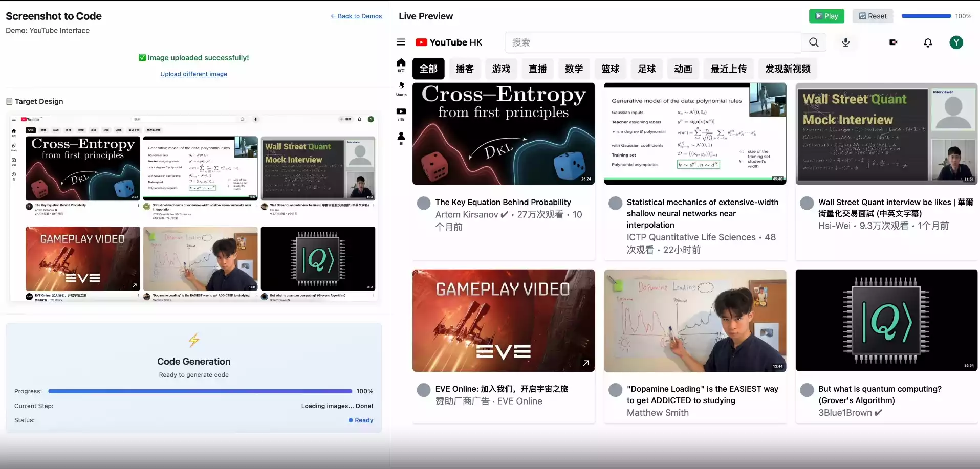Select the 发现新视频 filter chip
Image resolution: width=980 pixels, height=469 pixels.
788,69
